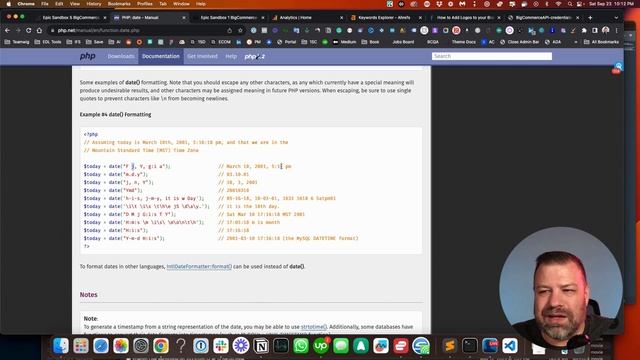Open the History menu in menu bar

[93, 4]
